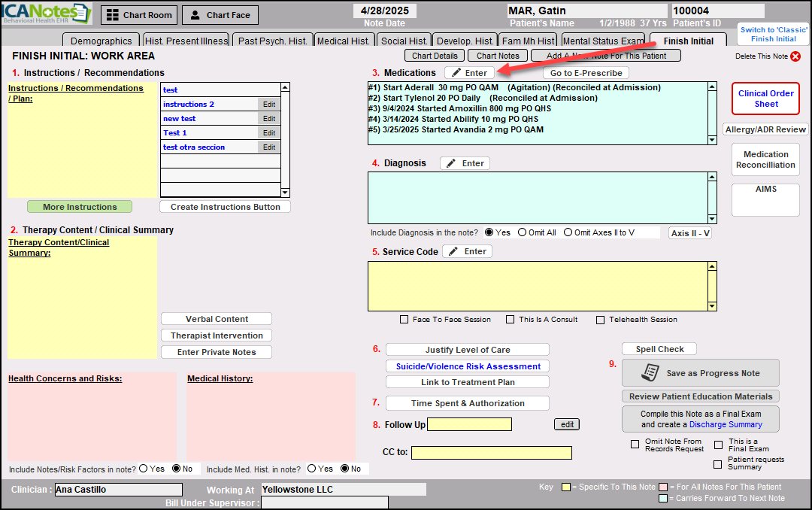
Task: Open the Demographics tab
Action: click(x=101, y=41)
